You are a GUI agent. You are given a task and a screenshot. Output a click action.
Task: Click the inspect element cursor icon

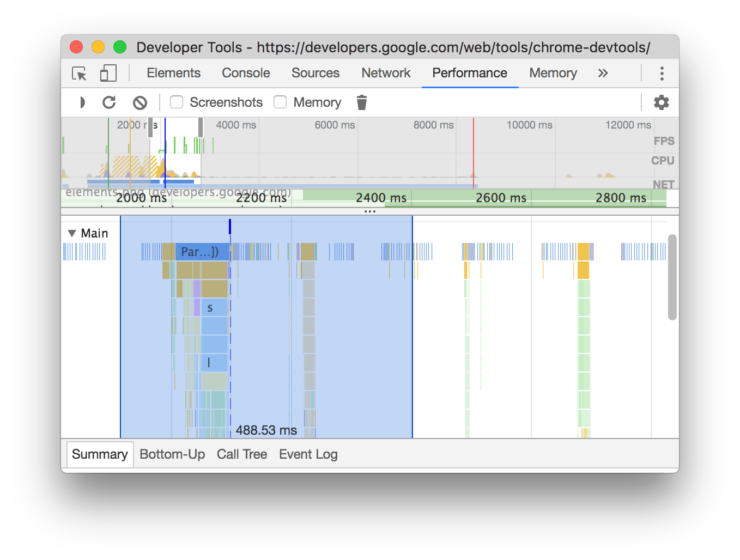click(x=78, y=73)
